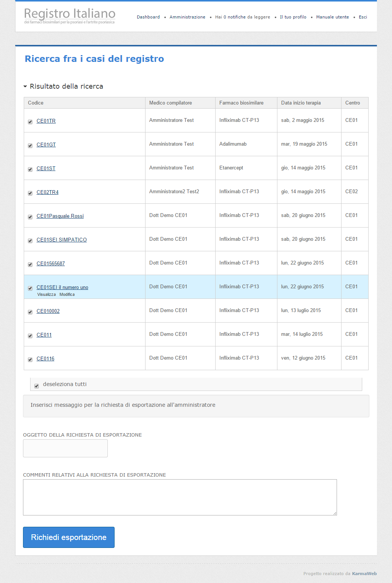The width and height of the screenshot is (392, 583).
Task: Click Visualizza under CE01SEI il numero uno
Action: pos(46,294)
